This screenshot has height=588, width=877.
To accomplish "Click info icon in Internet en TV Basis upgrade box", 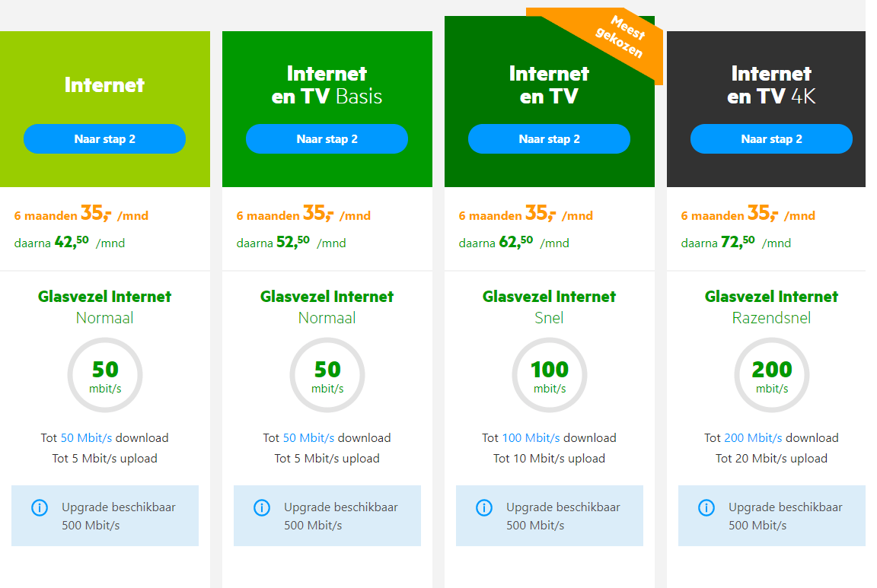I will click(261, 507).
